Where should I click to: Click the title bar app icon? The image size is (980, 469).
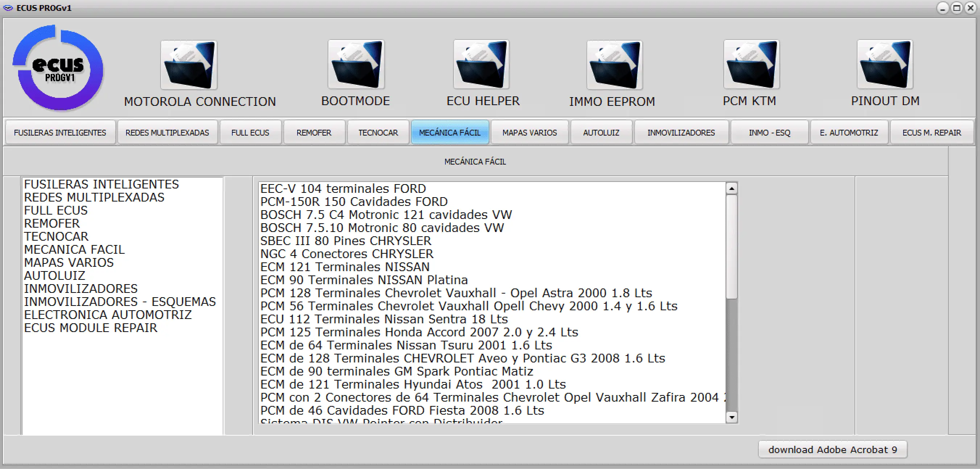tap(8, 8)
